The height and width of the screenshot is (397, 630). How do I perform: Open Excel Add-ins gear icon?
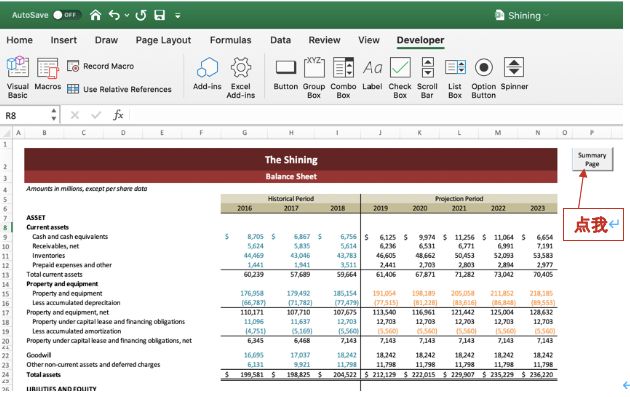click(241, 77)
